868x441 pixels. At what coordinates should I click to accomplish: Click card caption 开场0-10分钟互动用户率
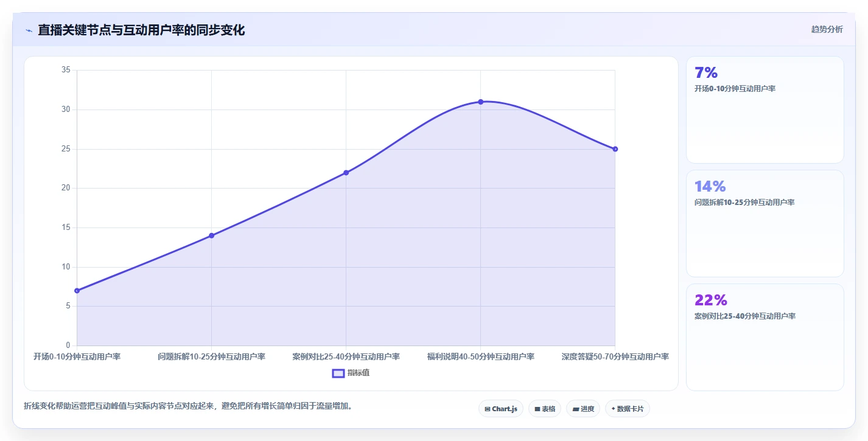735,89
